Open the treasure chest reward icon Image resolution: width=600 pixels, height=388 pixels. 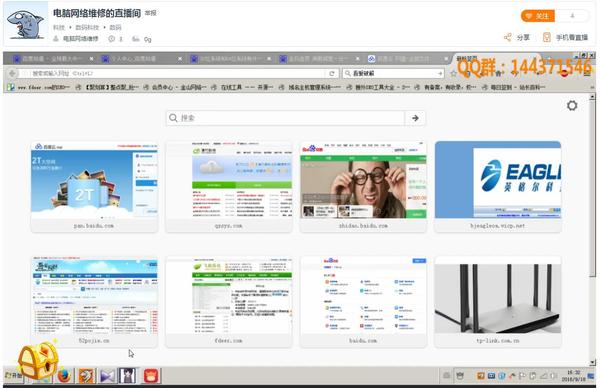38,361
